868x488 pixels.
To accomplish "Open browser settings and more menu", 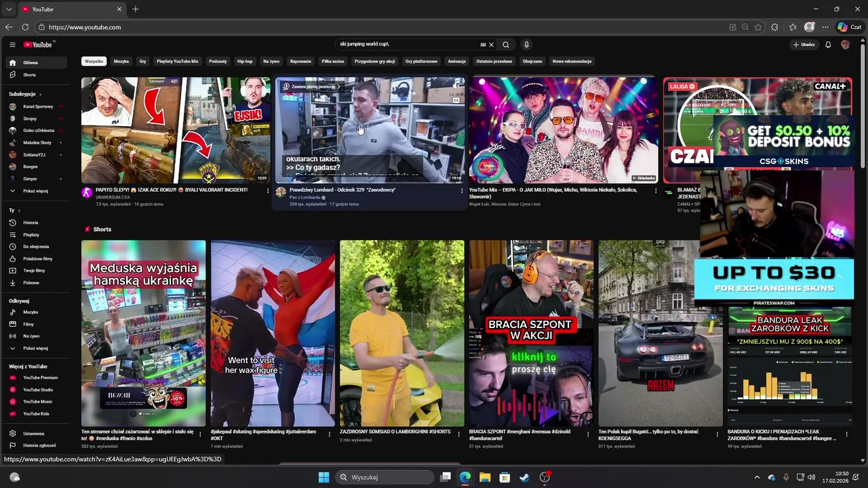I will pos(825,27).
